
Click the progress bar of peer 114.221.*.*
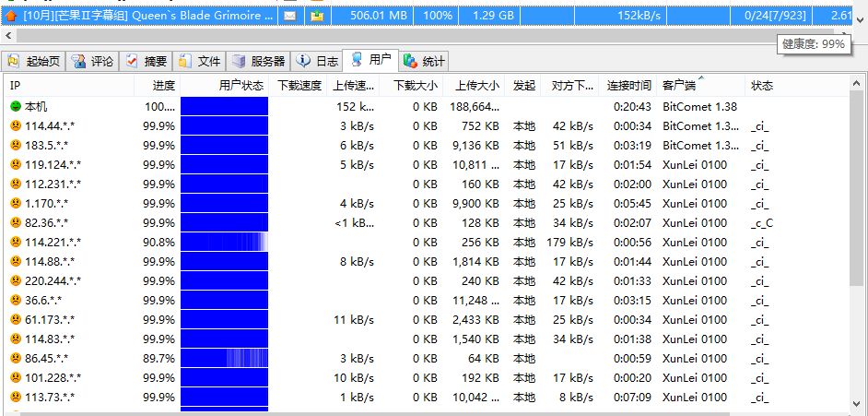(x=224, y=243)
